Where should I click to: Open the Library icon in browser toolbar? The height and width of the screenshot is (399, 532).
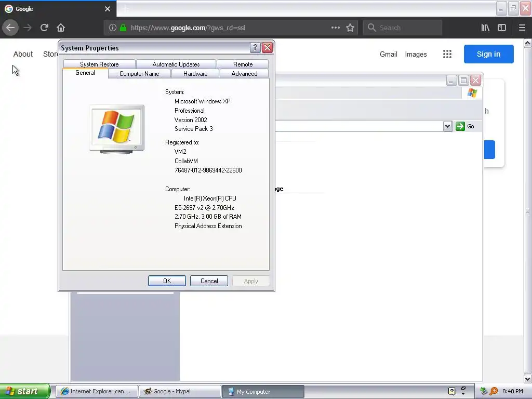485,28
